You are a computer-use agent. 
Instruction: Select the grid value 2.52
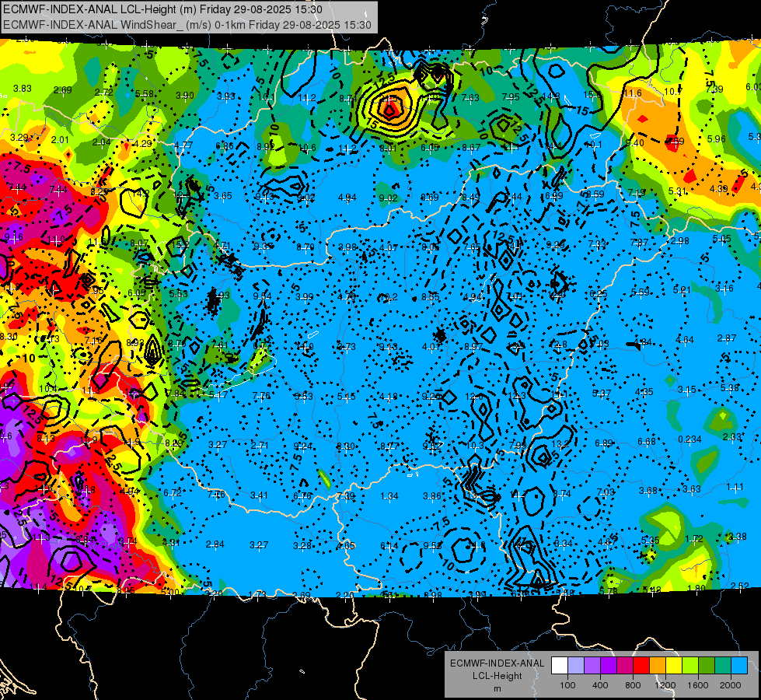[740, 586]
